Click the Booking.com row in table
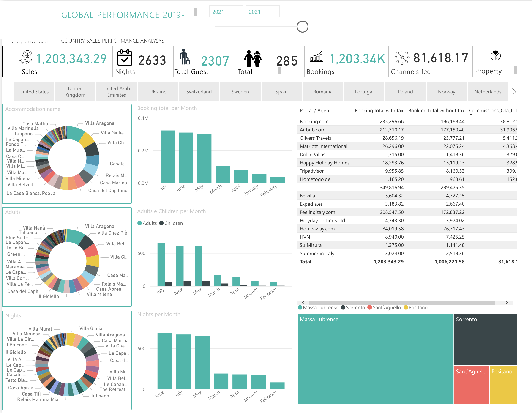The width and height of the screenshot is (532, 413). [314, 121]
